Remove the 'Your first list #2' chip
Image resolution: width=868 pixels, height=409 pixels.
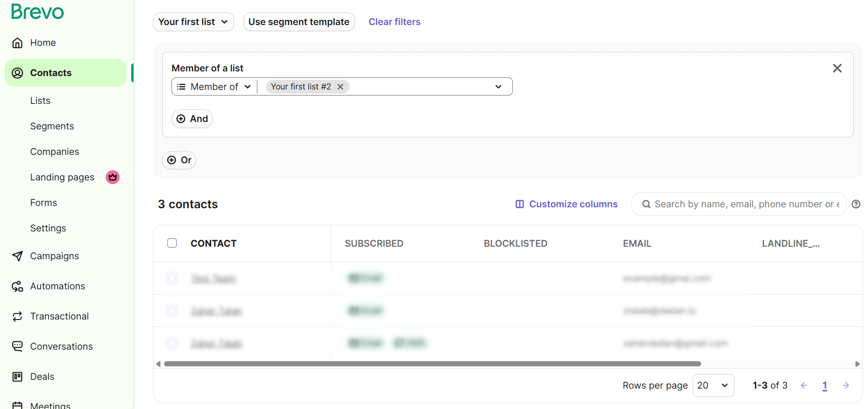click(340, 87)
